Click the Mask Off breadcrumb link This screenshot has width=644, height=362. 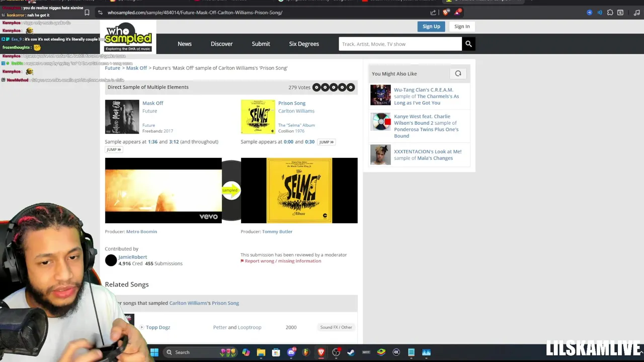pos(136,68)
